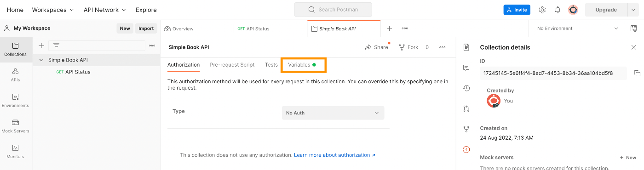Select the Simple Book API tab
The width and height of the screenshot is (644, 170).
tap(344, 28)
